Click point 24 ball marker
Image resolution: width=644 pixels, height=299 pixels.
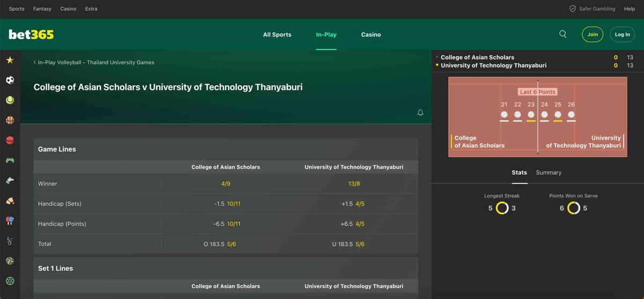544,115
